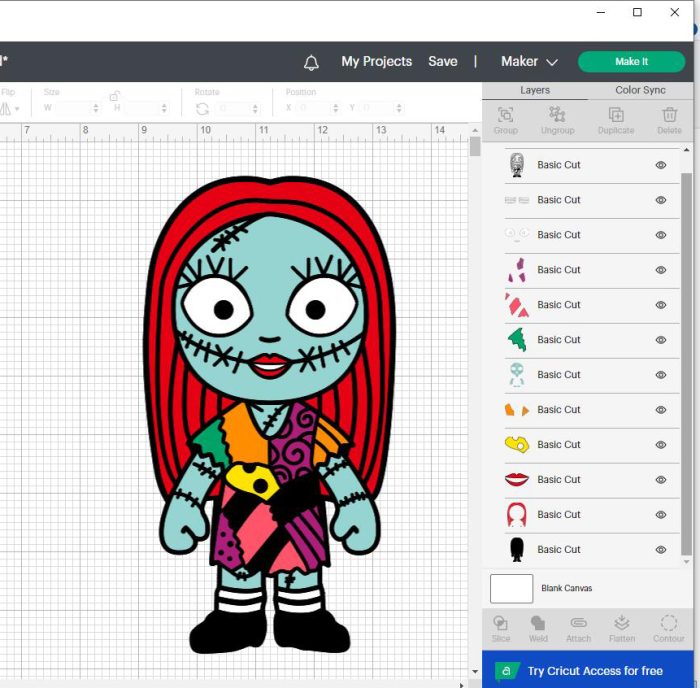Open My Projects
This screenshot has height=688, width=700.
coord(376,62)
